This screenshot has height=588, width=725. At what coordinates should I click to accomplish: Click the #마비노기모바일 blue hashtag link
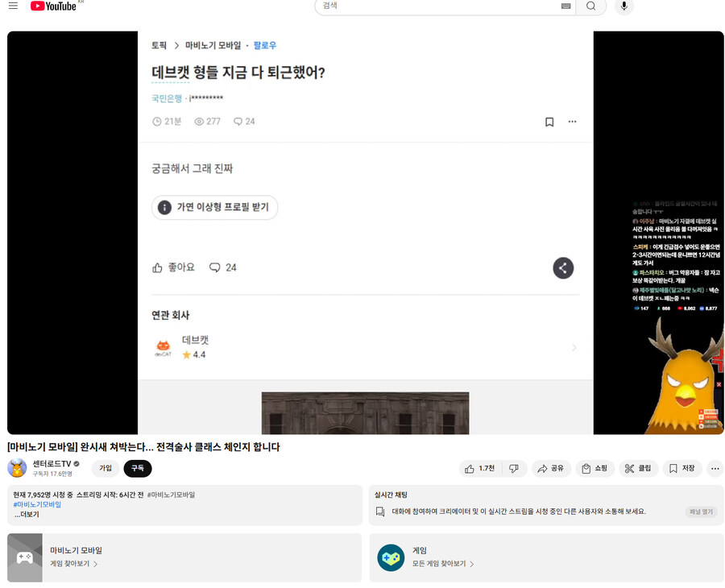(37, 504)
